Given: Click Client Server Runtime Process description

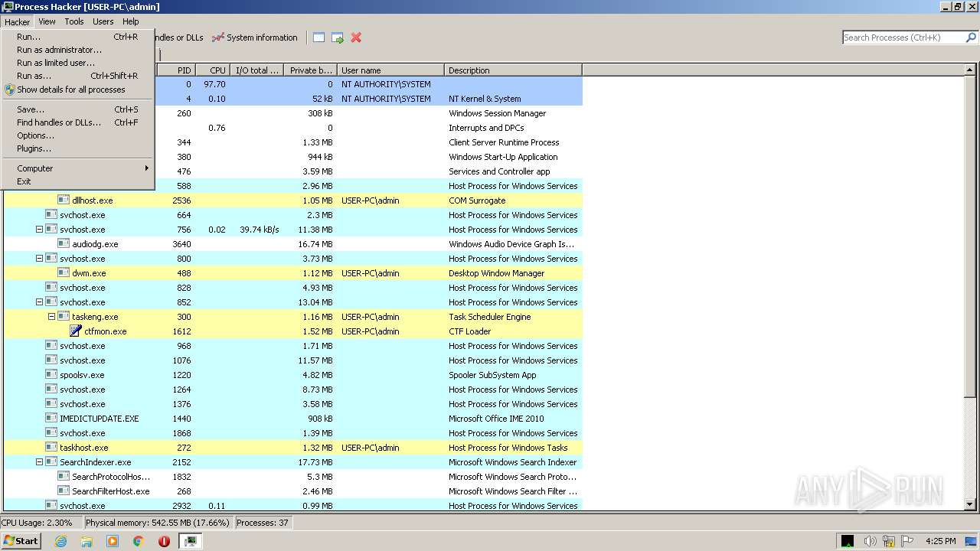Looking at the screenshot, I should 504,142.
